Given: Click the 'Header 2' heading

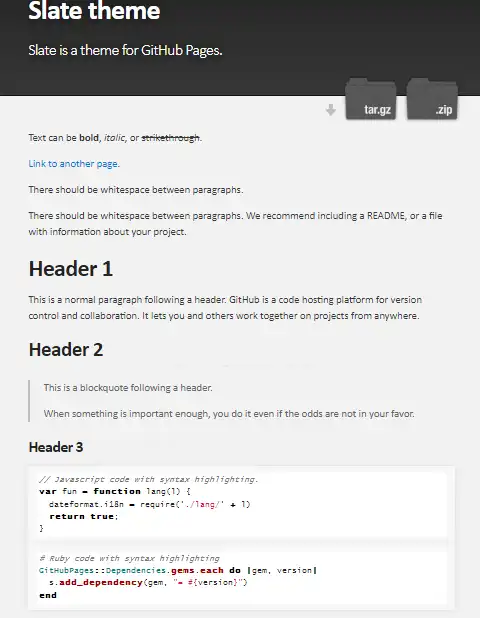Looking at the screenshot, I should 66,350.
